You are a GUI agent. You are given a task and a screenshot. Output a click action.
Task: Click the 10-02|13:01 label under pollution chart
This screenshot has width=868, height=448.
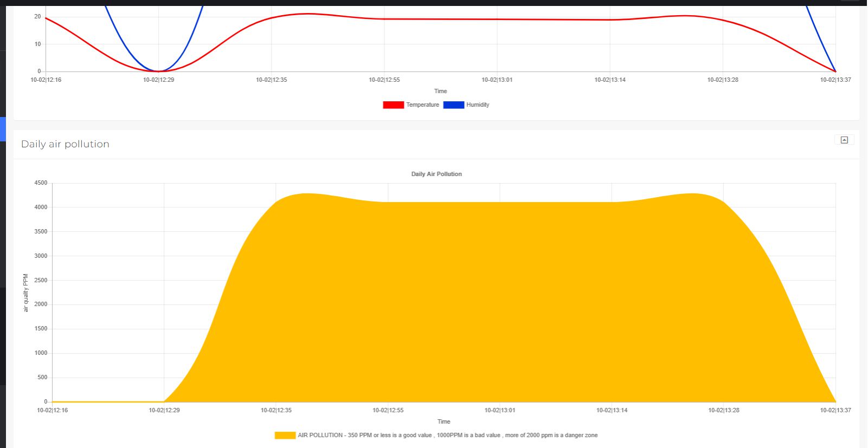pos(500,411)
